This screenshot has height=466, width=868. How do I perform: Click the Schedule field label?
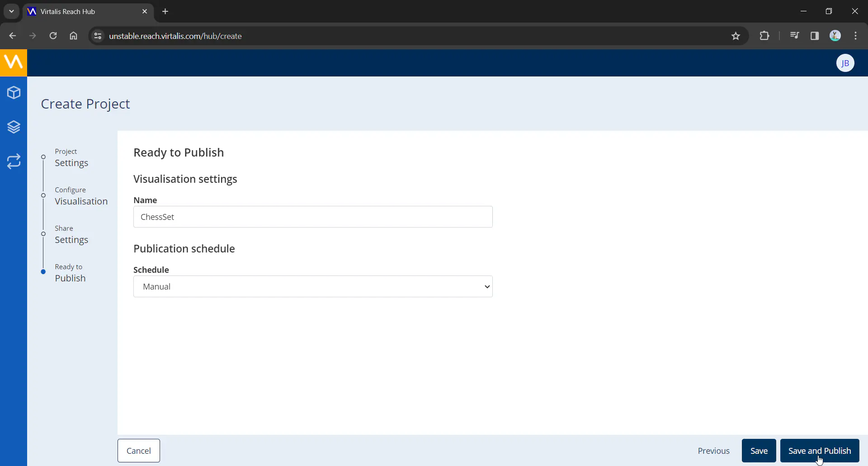pyautogui.click(x=151, y=270)
